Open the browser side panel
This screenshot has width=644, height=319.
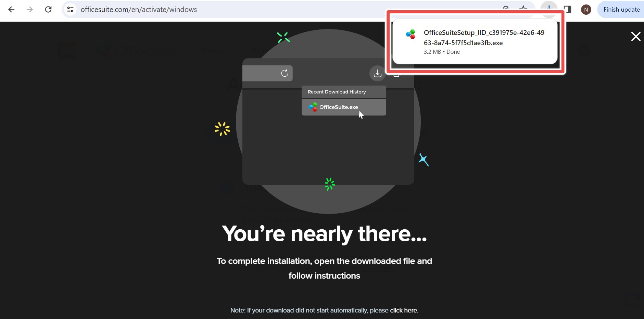568,10
